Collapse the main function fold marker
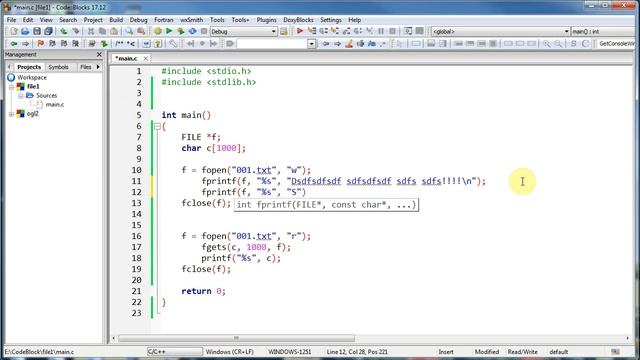 pos(157,127)
